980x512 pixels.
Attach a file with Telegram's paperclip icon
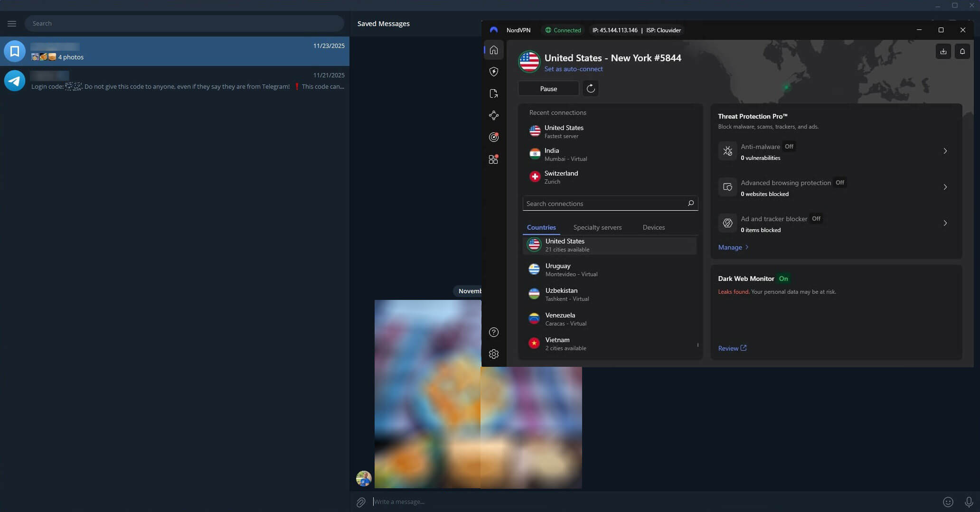pyautogui.click(x=360, y=502)
